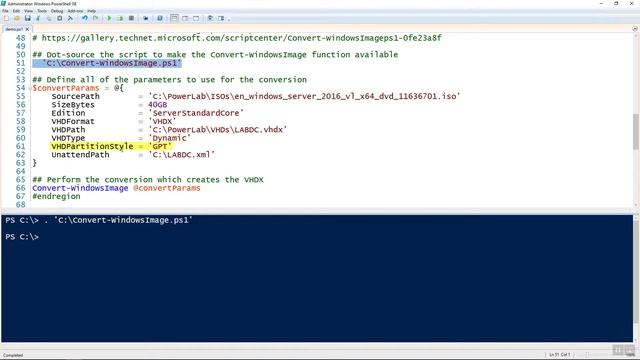Click the #endregion line

point(56,196)
